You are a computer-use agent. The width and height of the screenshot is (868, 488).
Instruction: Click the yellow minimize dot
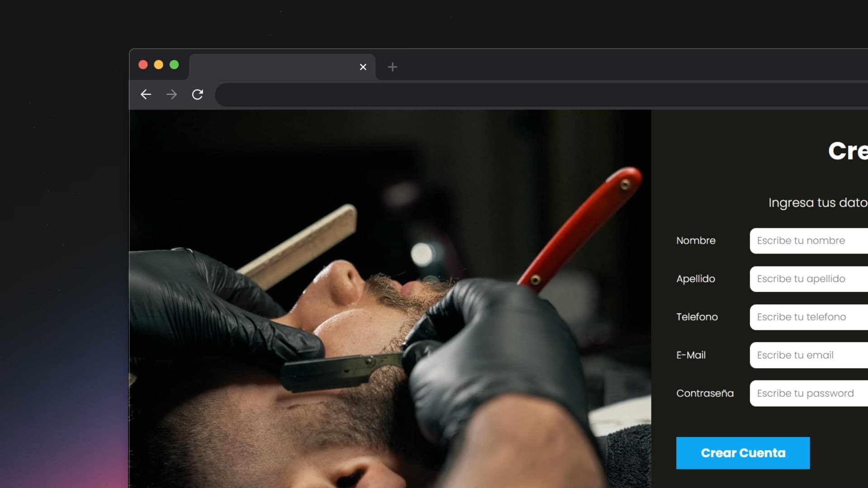click(x=158, y=65)
